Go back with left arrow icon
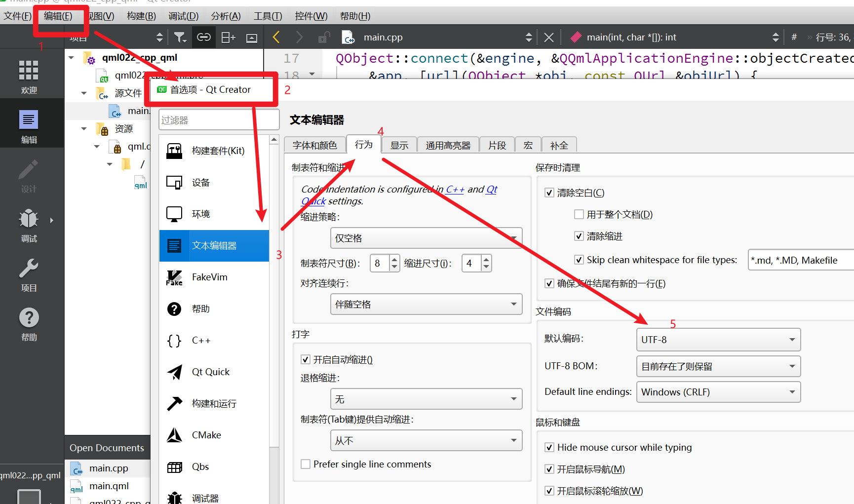This screenshot has width=854, height=504. (x=276, y=37)
